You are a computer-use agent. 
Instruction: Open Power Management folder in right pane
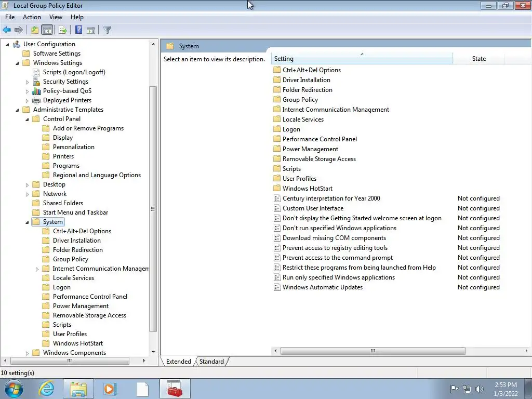pyautogui.click(x=310, y=149)
